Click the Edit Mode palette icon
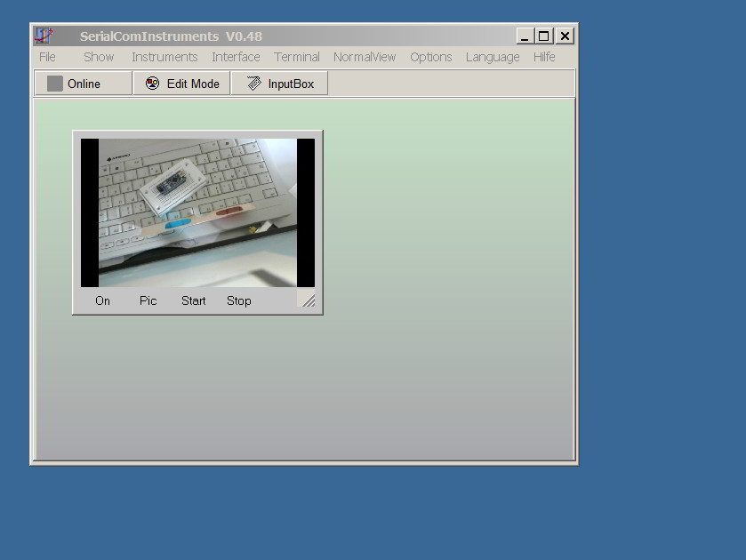The width and height of the screenshot is (746, 560). [152, 84]
